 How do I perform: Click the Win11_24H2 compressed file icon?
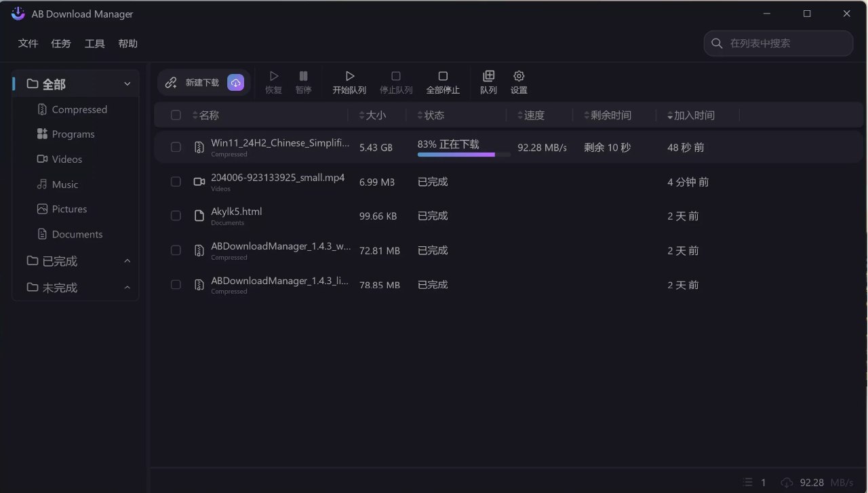tap(199, 147)
